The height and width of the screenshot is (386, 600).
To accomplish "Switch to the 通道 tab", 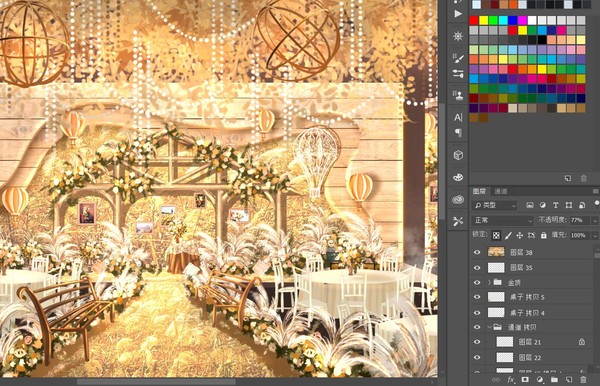I will pos(501,191).
